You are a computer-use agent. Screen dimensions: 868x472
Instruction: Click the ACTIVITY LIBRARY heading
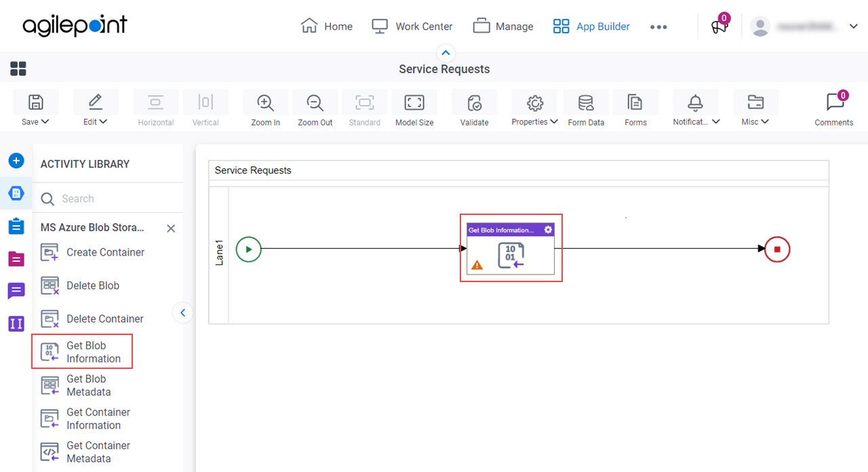[85, 164]
